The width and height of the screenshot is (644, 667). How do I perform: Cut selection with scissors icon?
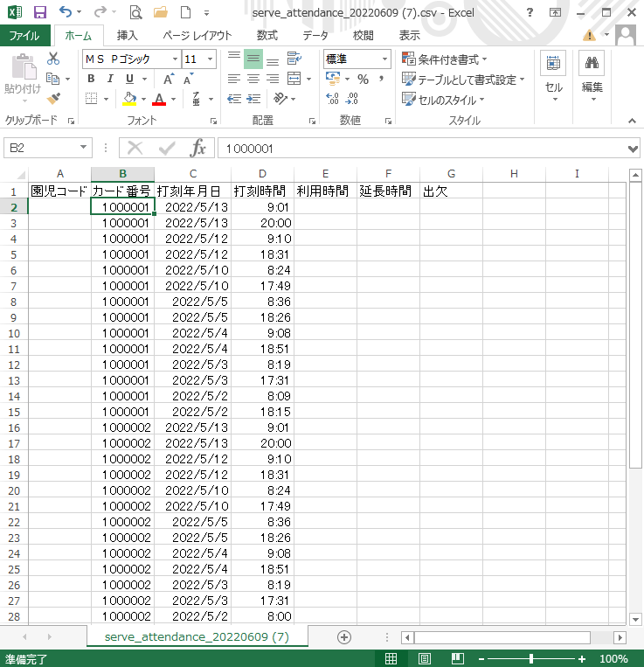53,59
